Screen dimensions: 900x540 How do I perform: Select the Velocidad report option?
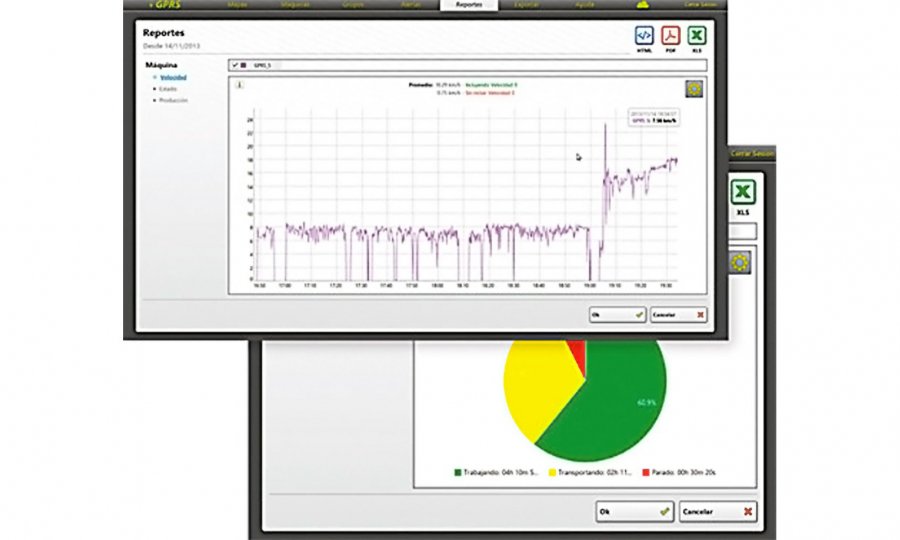tap(174, 77)
